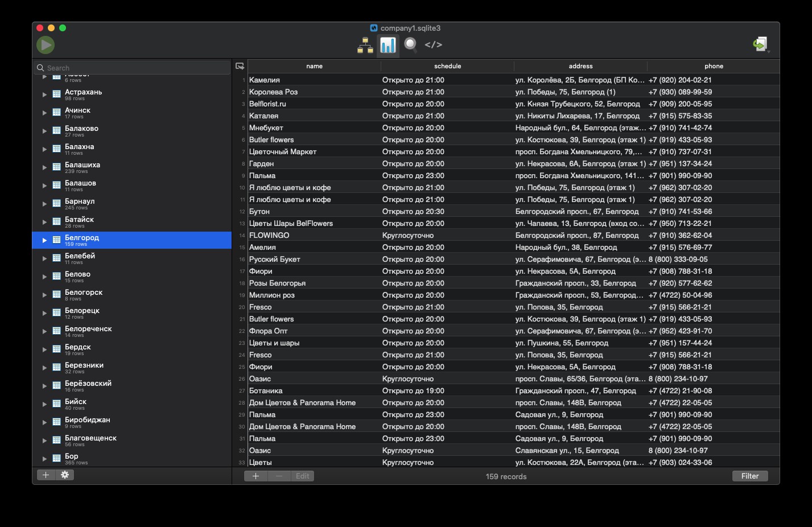Viewport: 812px width, 527px height.
Task: Select the Березники table in the sidebar
Action: (132, 368)
